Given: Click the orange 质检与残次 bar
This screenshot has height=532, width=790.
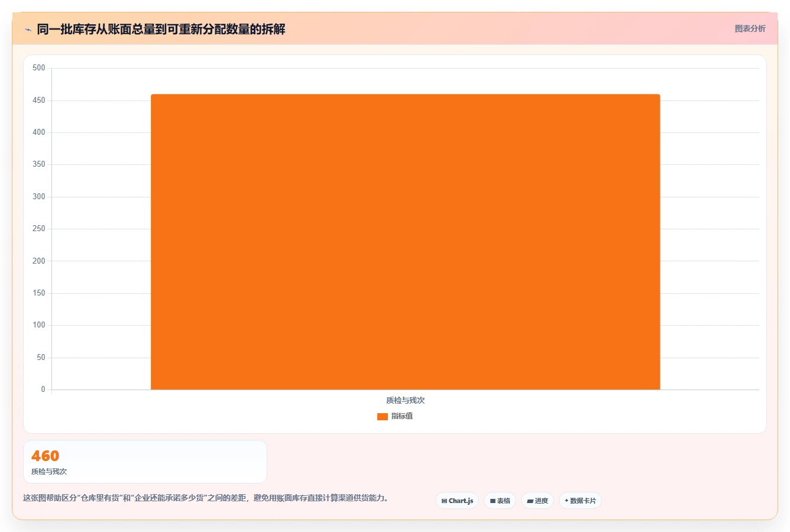Looking at the screenshot, I should tap(405, 242).
